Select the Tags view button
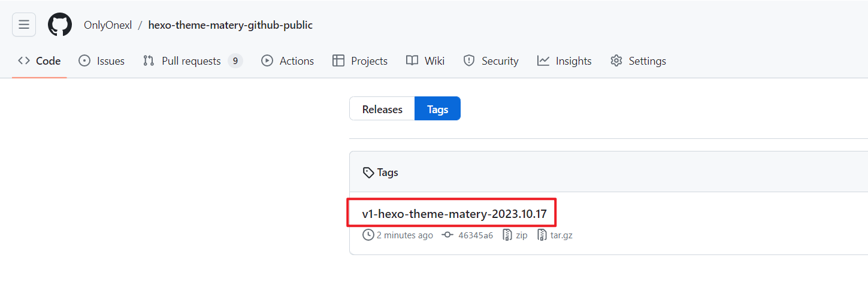 coord(438,109)
